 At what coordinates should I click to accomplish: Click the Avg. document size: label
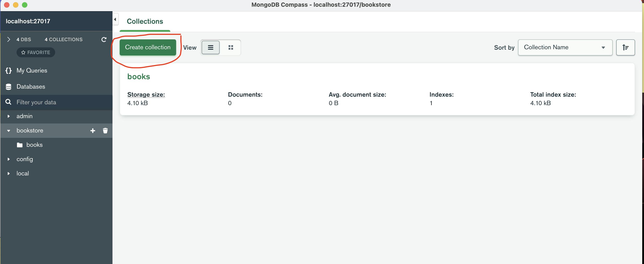(x=357, y=95)
